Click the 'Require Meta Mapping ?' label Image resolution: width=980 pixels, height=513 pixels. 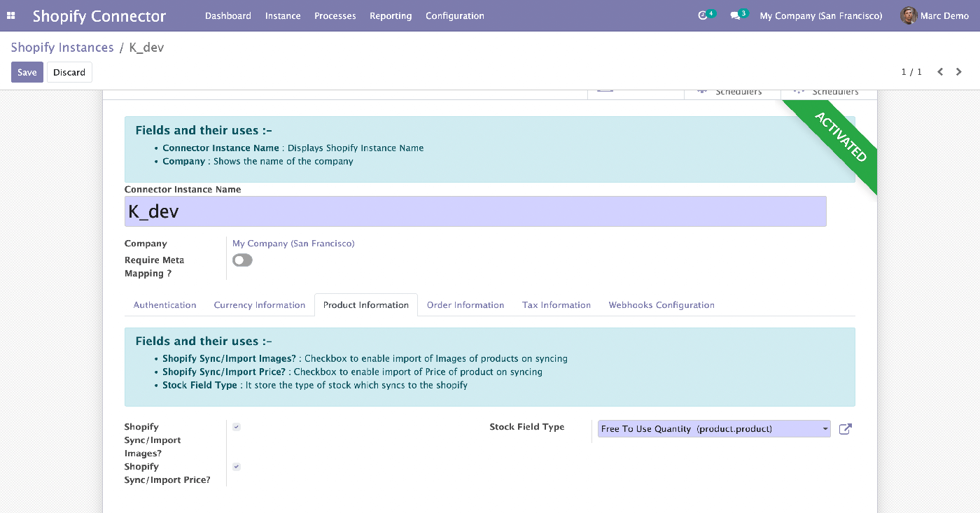[155, 267]
